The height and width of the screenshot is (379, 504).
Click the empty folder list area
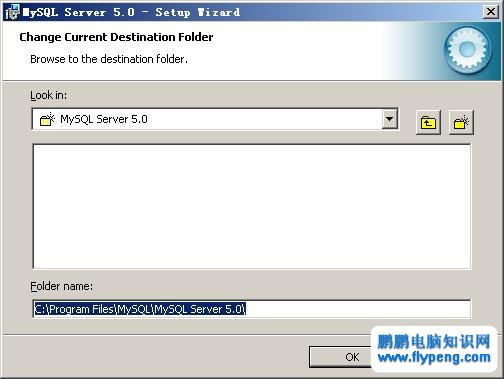252,206
